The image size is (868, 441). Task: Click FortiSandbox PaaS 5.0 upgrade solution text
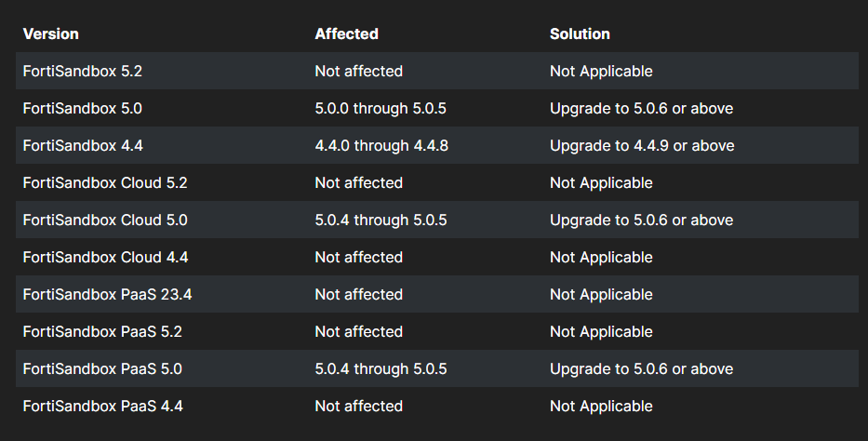tap(642, 368)
